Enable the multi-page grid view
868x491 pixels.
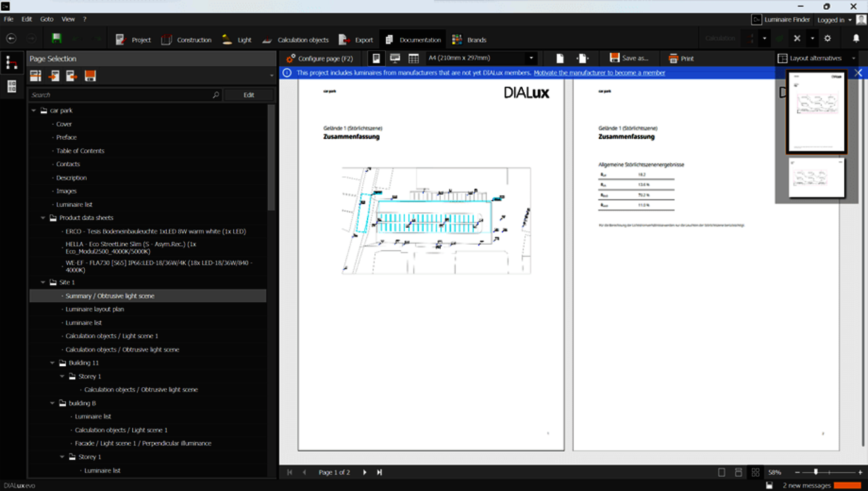(x=755, y=472)
